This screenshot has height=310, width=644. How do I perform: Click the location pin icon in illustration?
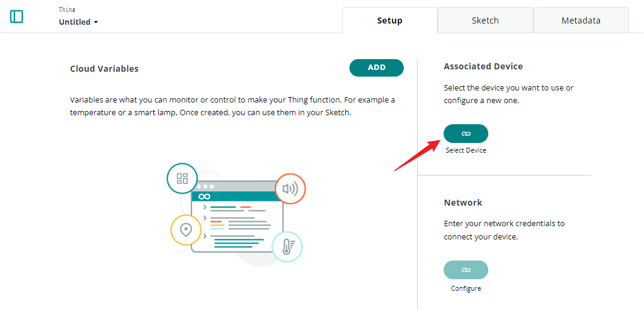[x=186, y=230]
